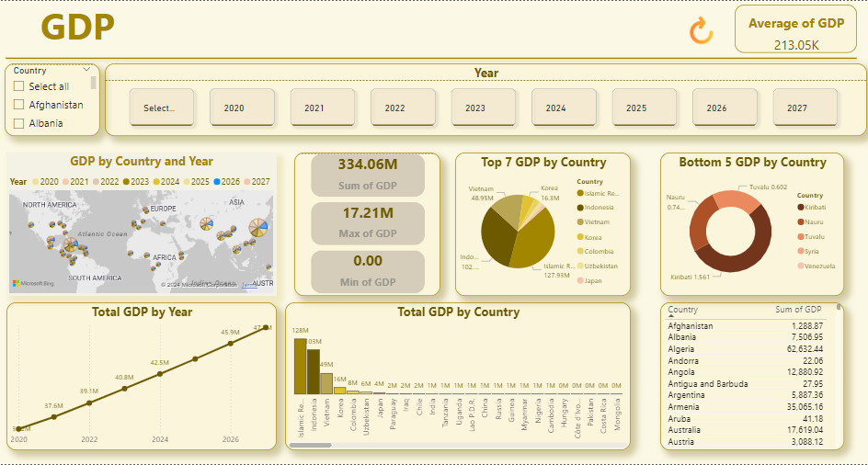868x465 pixels.
Task: Click the large Asia map pie bubble
Action: [x=257, y=226]
